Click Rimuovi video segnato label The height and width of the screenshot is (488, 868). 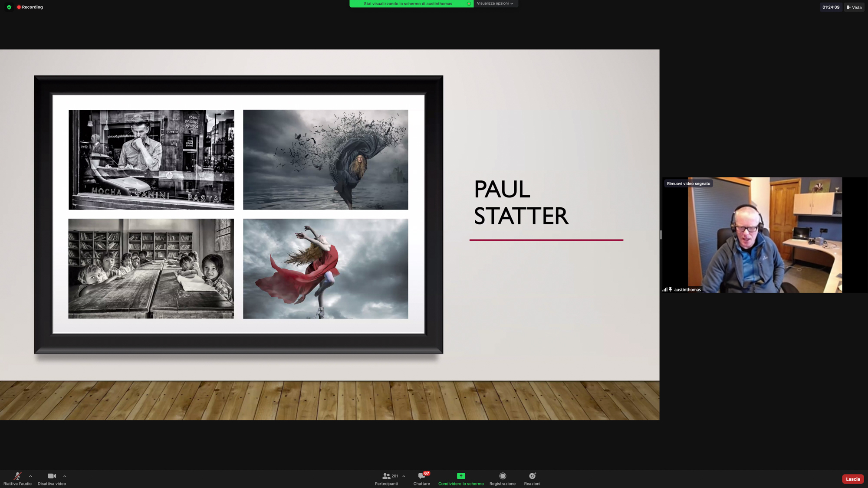[688, 183]
